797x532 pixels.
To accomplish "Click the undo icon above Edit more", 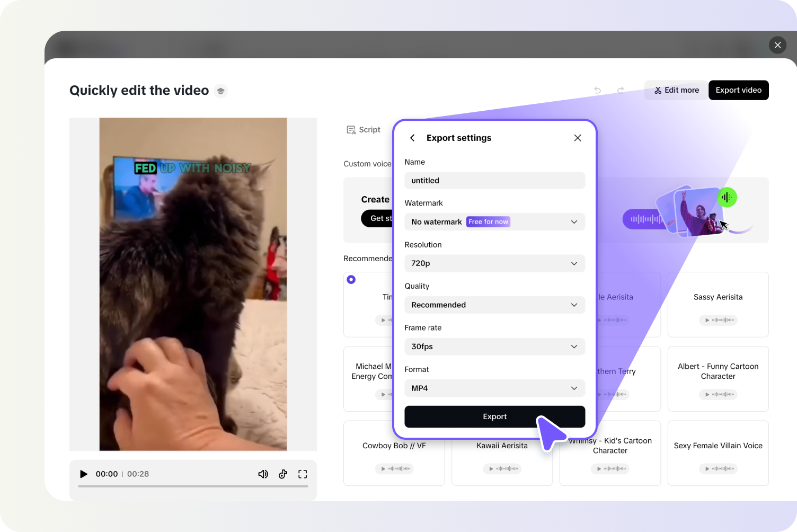I will pyautogui.click(x=597, y=90).
